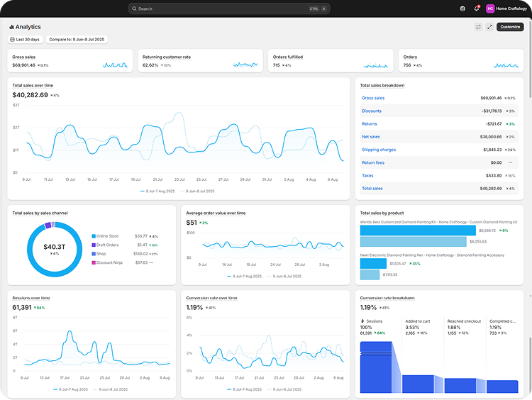This screenshot has width=532, height=400.
Task: Click the Online Store blue legend swatch
Action: click(94, 236)
